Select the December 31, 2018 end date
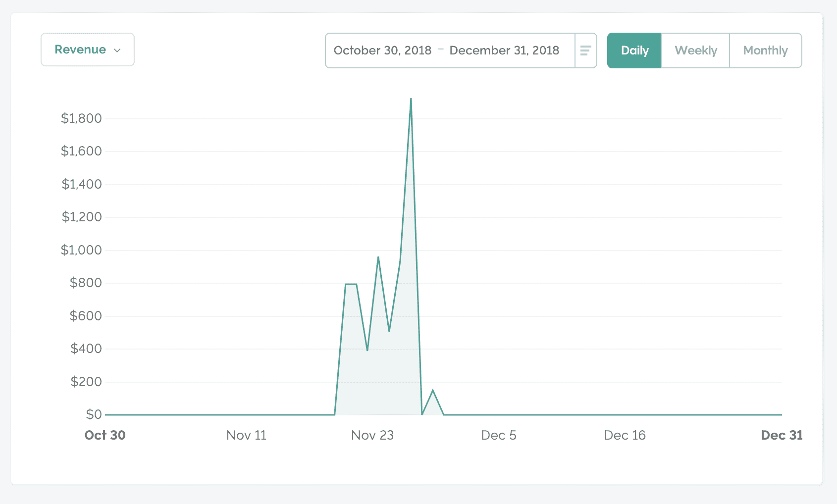837x504 pixels. click(504, 50)
